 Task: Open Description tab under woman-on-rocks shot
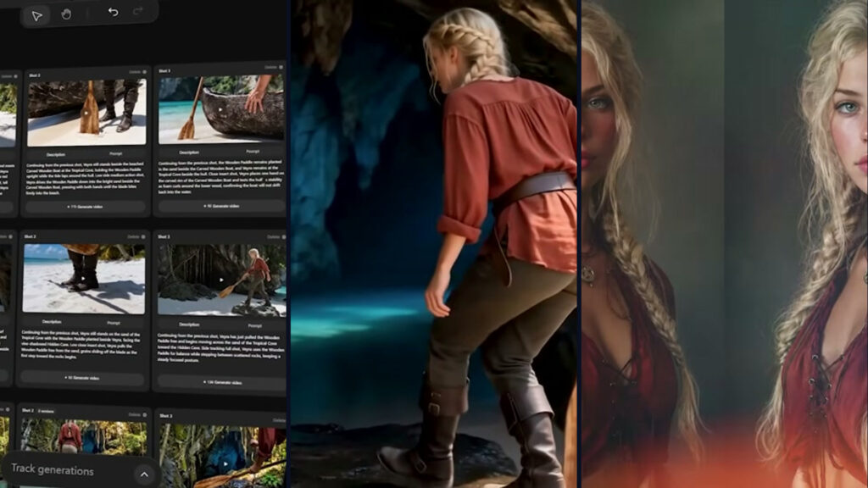189,324
